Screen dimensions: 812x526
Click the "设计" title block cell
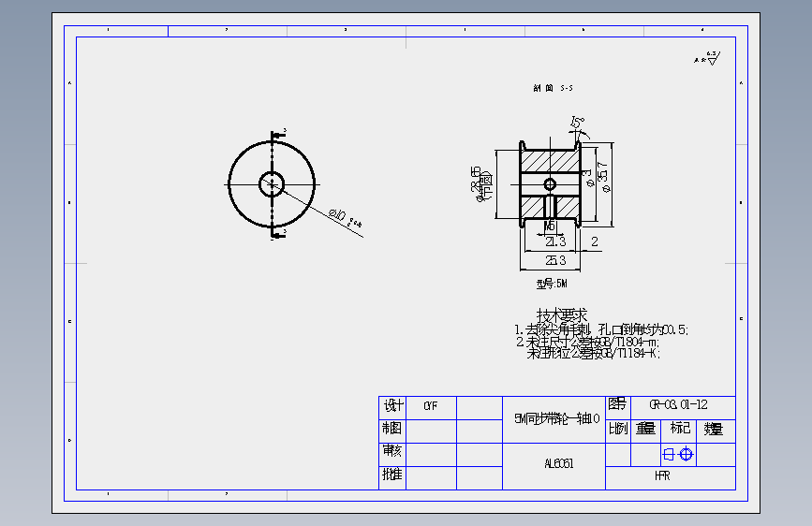pyautogui.click(x=393, y=406)
